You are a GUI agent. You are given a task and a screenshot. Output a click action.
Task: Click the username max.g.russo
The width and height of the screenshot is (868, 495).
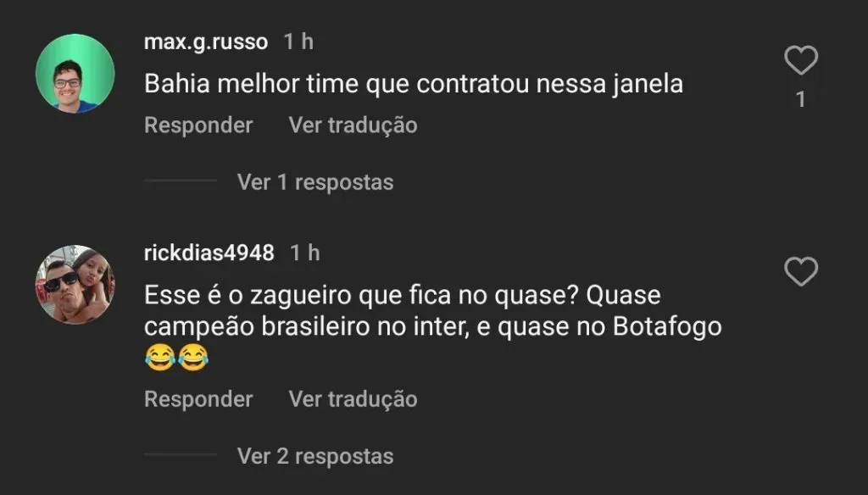coord(206,42)
